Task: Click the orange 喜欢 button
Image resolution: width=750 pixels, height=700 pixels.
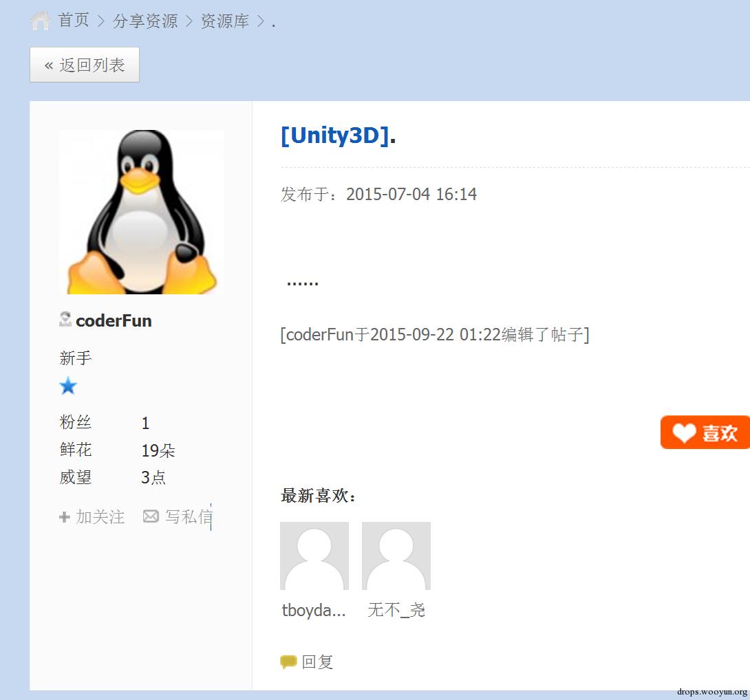Action: 705,433
